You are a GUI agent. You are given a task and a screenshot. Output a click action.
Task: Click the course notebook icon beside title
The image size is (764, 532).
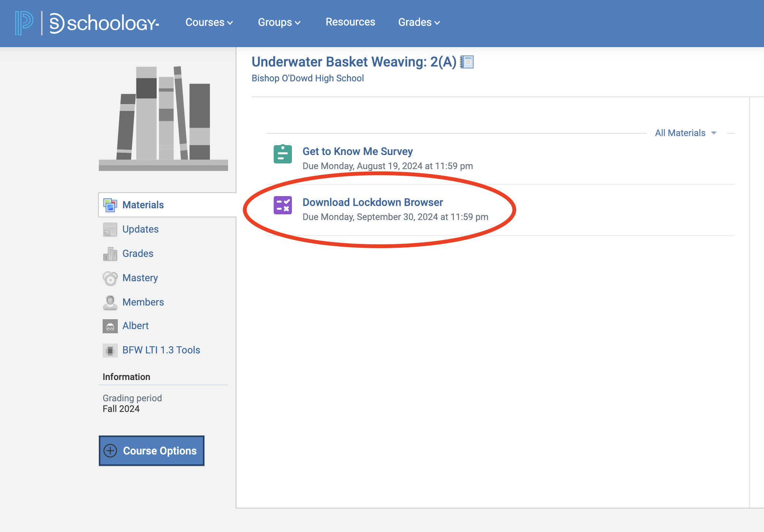[x=467, y=62]
